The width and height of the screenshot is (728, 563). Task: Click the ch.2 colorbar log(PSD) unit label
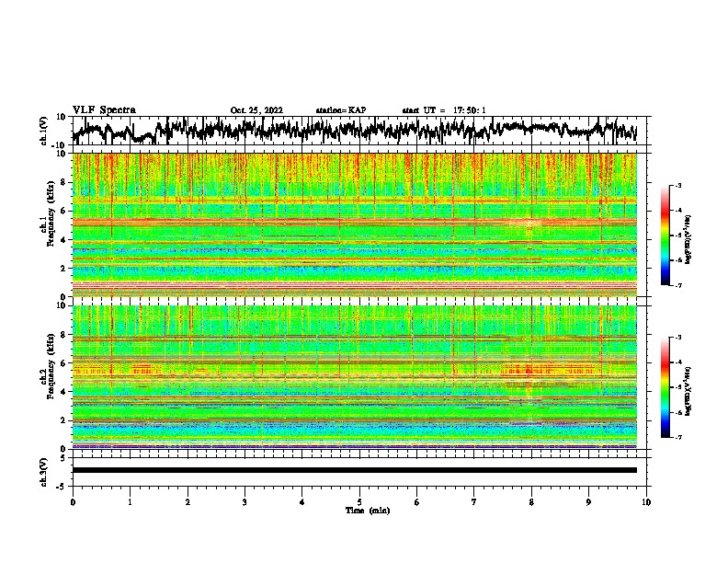click(x=688, y=391)
